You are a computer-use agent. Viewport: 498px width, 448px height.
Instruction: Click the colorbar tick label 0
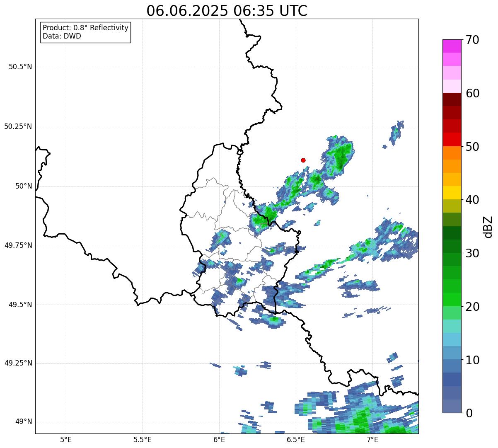(x=469, y=413)
